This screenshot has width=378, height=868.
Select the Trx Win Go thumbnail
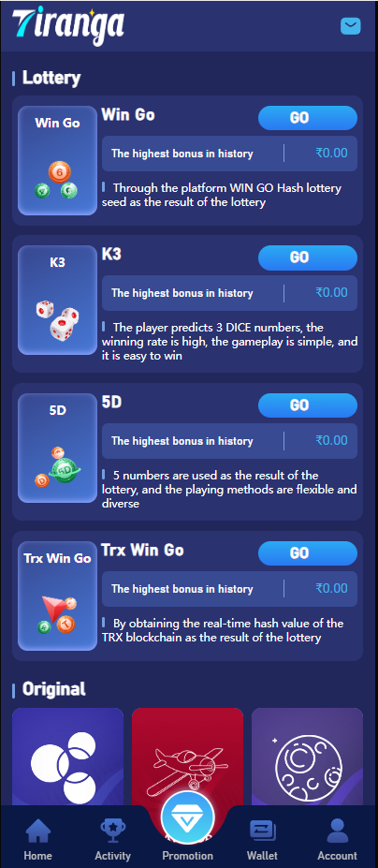[58, 596]
